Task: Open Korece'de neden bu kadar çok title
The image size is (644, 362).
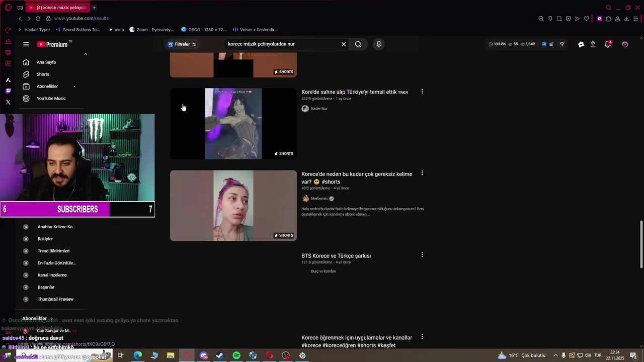Action: [357, 178]
